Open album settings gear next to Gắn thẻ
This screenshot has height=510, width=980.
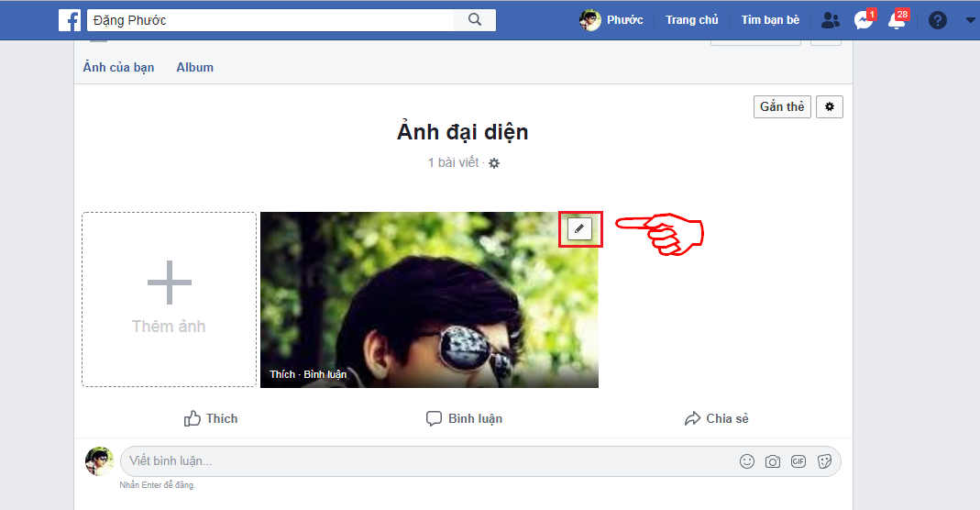[x=830, y=107]
